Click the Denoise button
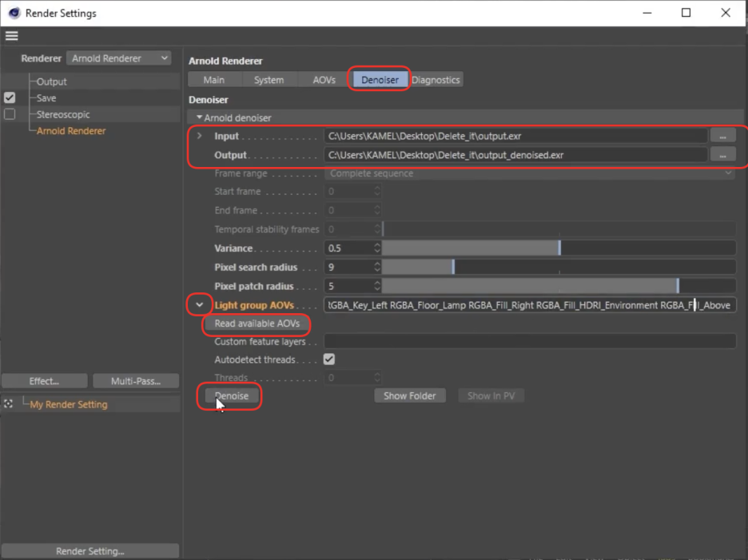Screen dimensions: 748x560 [x=232, y=396]
